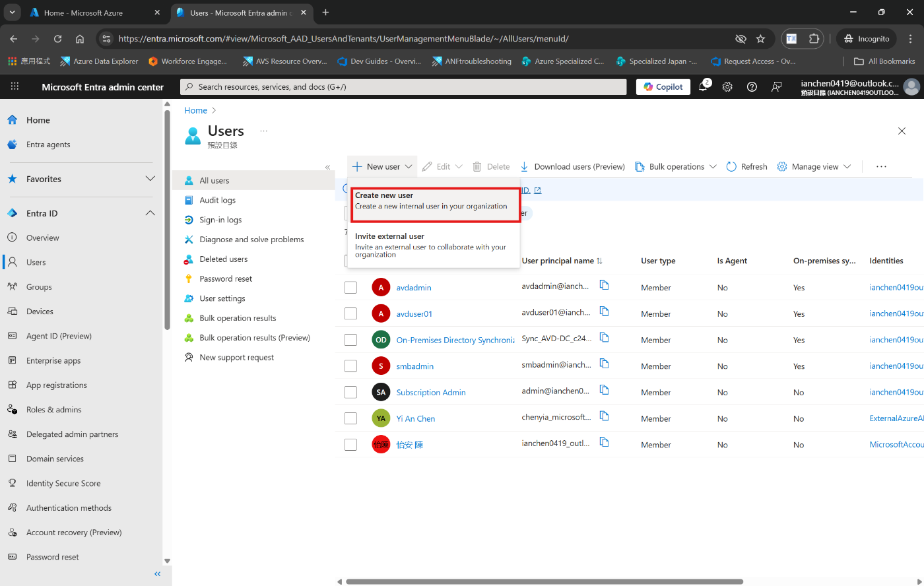Copy avdadmin user principal name
Viewport: 924px width, 586px height.
click(x=604, y=285)
